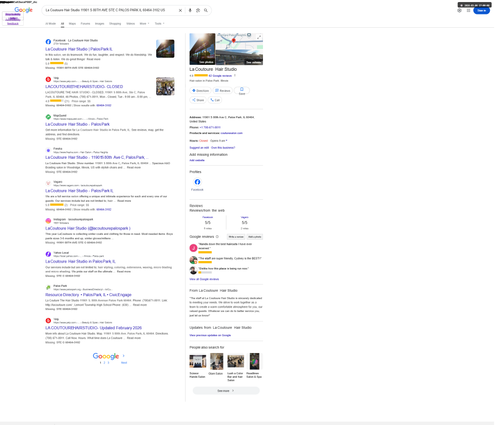Expand the See more button below salons

click(x=226, y=391)
